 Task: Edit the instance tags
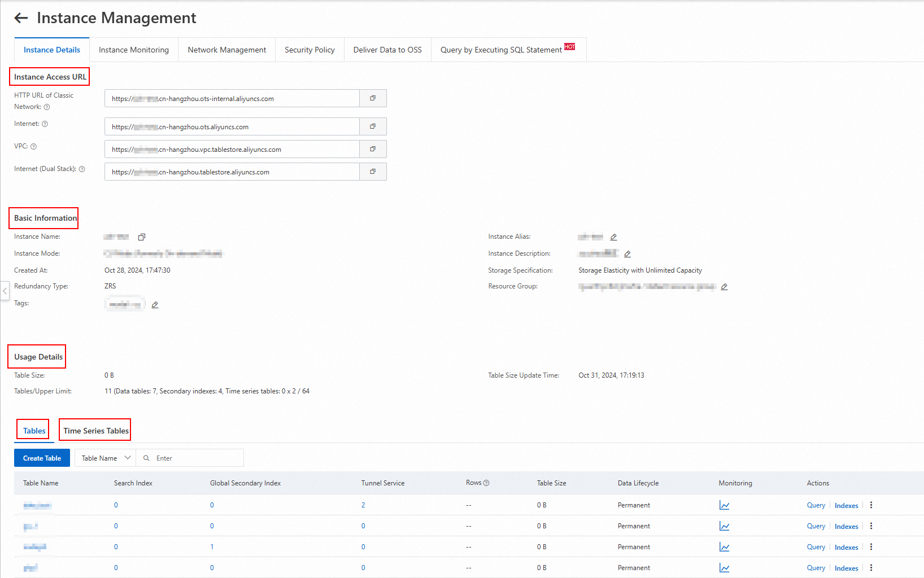pyautogui.click(x=155, y=305)
